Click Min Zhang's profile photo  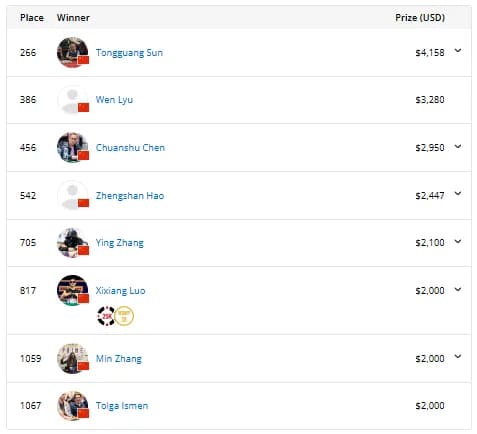(73, 359)
